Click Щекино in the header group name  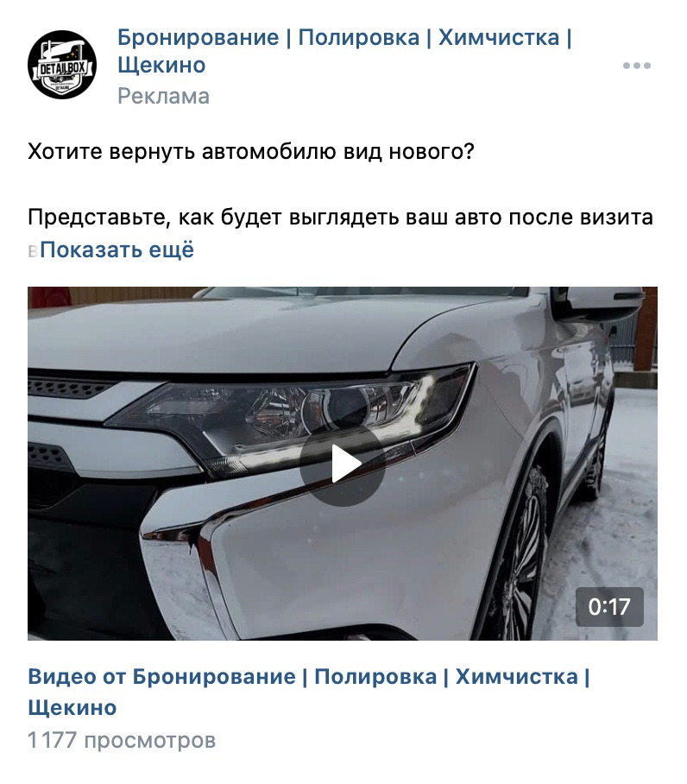(x=161, y=65)
